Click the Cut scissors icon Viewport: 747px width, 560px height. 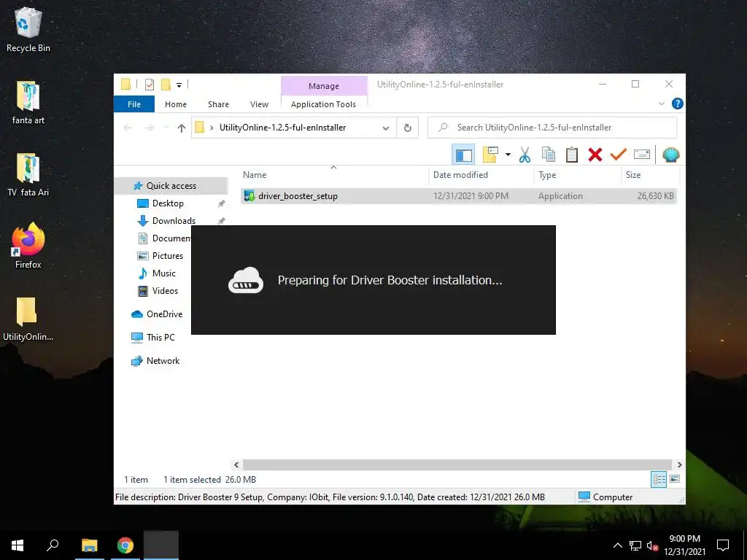click(525, 155)
